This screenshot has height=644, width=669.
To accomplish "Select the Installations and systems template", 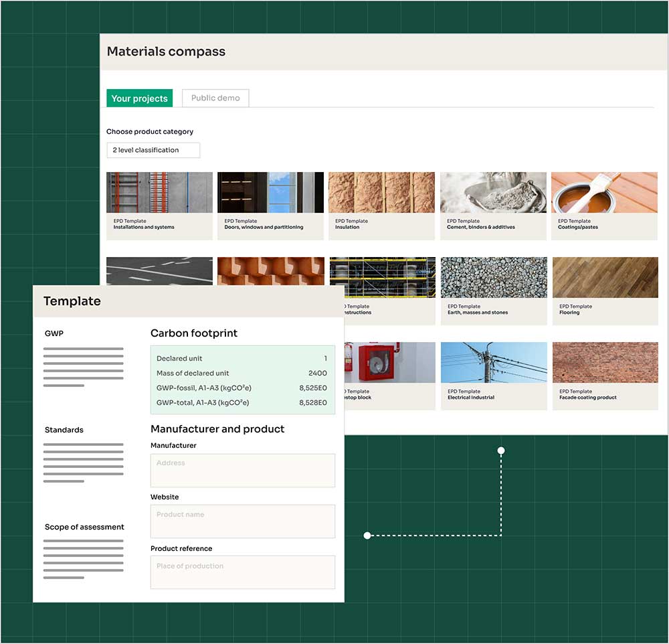I will (159, 206).
